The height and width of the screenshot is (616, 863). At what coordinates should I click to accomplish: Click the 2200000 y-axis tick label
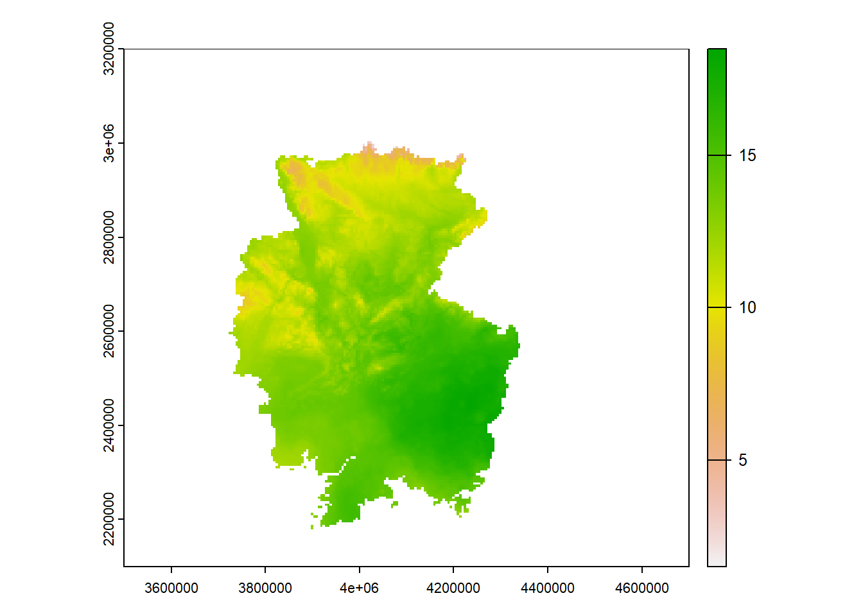click(x=109, y=518)
